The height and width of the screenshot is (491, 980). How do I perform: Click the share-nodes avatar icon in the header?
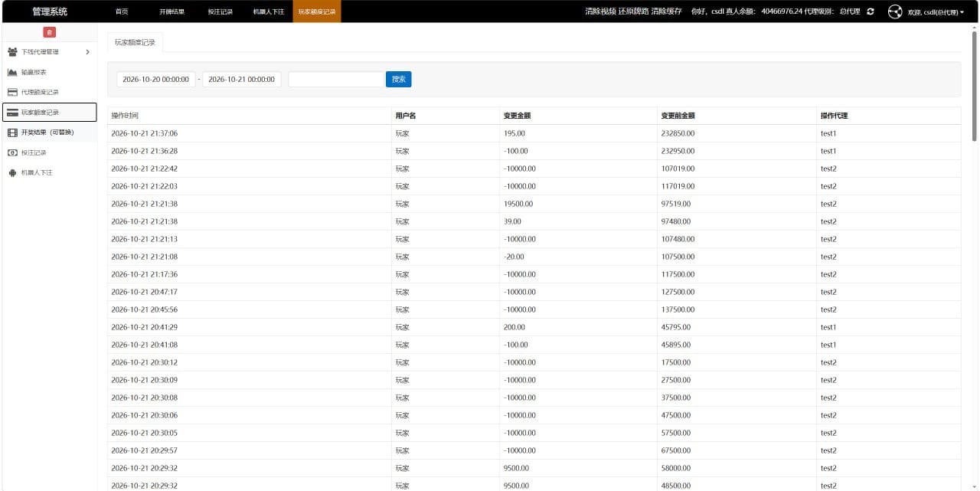tap(895, 11)
